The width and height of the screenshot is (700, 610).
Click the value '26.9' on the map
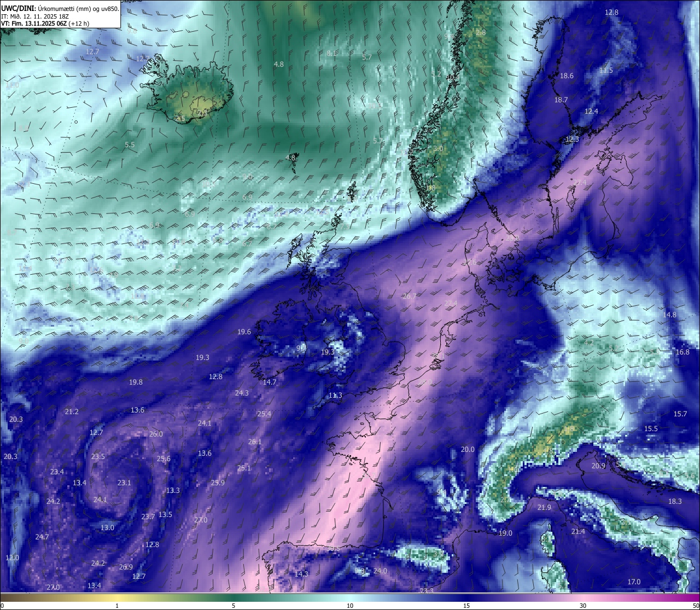(x=126, y=567)
